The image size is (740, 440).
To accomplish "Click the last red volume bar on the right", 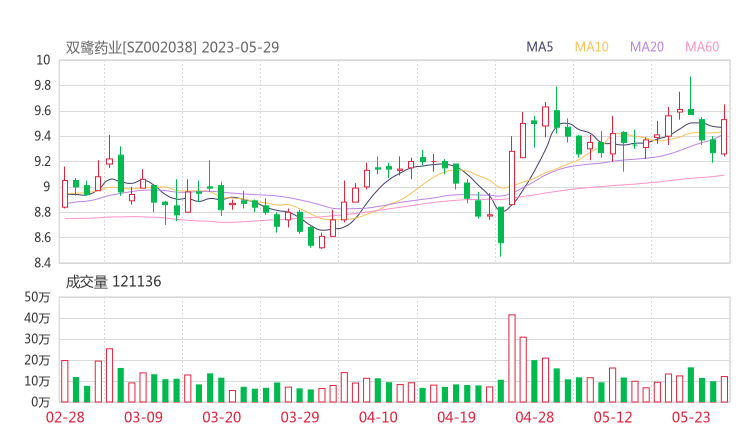I will click(x=724, y=389).
